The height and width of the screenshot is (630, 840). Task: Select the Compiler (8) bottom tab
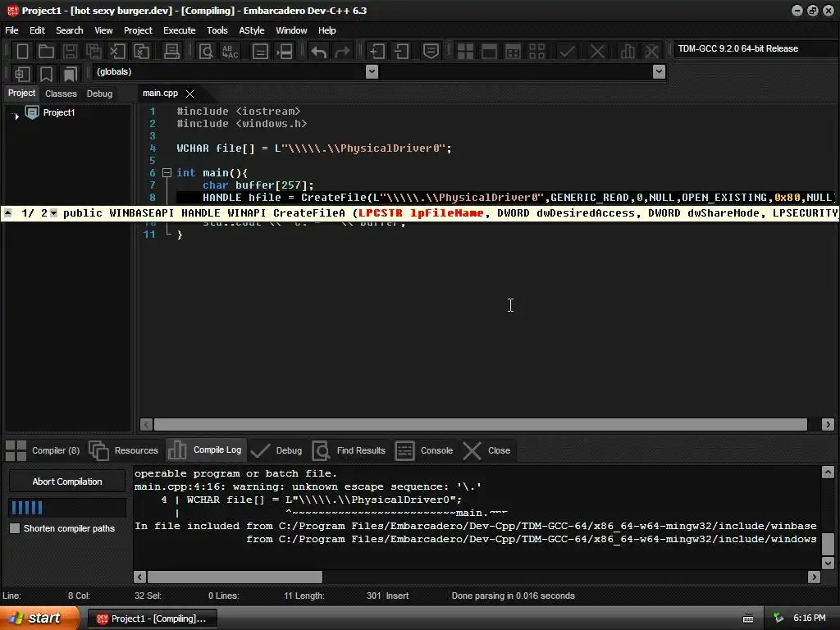pos(43,450)
